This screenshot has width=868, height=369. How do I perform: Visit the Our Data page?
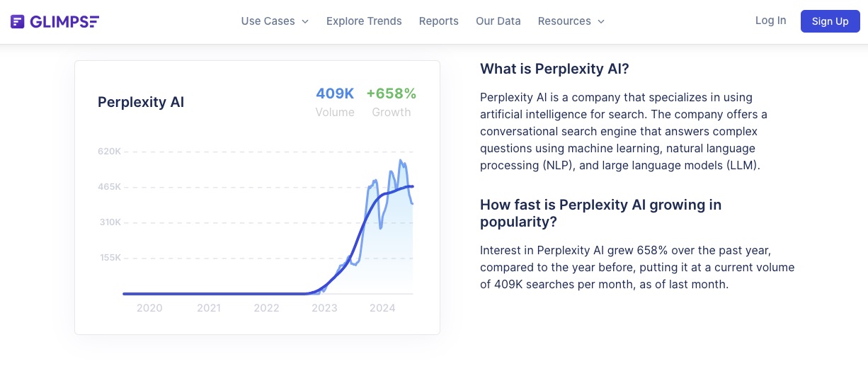498,21
